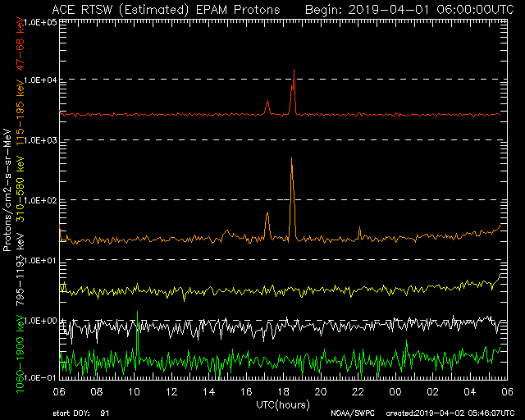This screenshot has width=525, height=420.
Task: Click the start DOY: 91 text
Action: [x=84, y=413]
